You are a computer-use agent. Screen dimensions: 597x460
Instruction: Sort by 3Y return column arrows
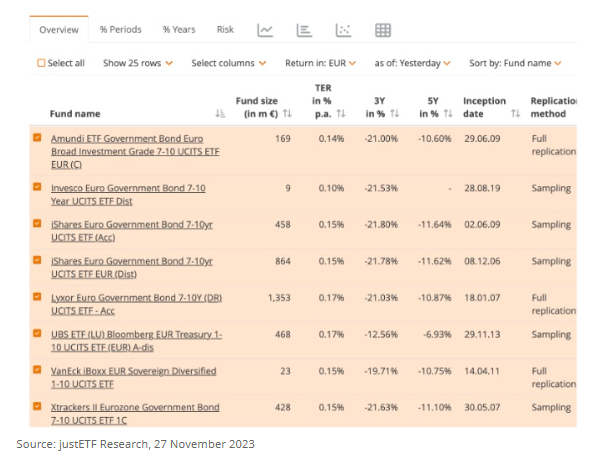(394, 113)
